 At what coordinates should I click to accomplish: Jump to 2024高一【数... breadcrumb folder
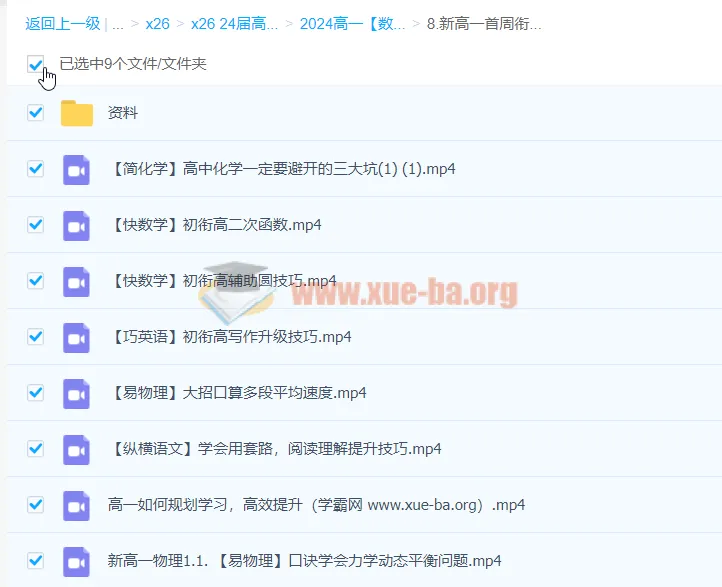(x=353, y=24)
